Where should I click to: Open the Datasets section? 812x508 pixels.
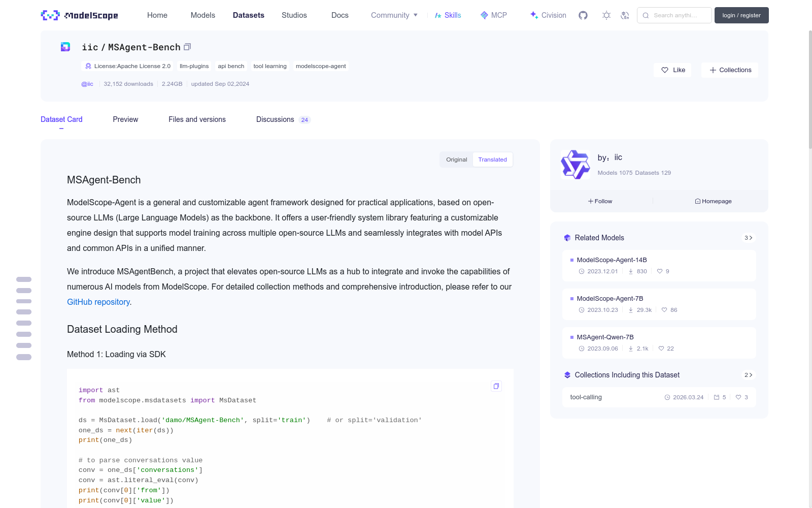[x=249, y=15]
